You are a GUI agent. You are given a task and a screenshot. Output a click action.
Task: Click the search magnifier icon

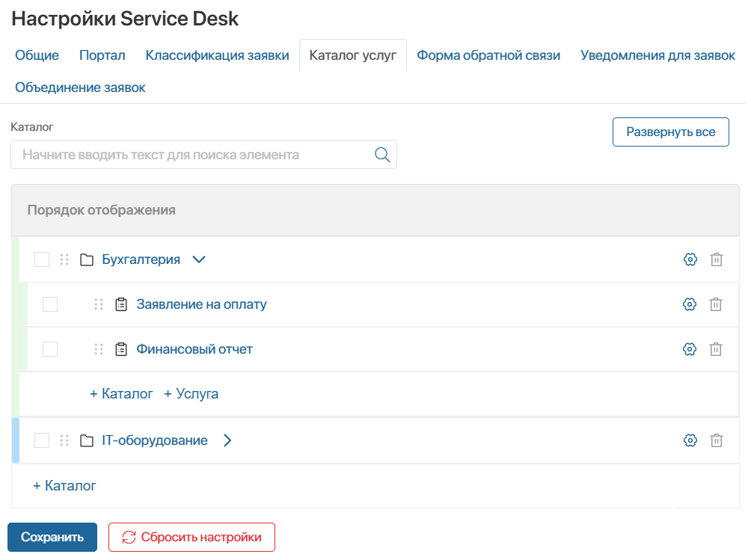tap(381, 154)
